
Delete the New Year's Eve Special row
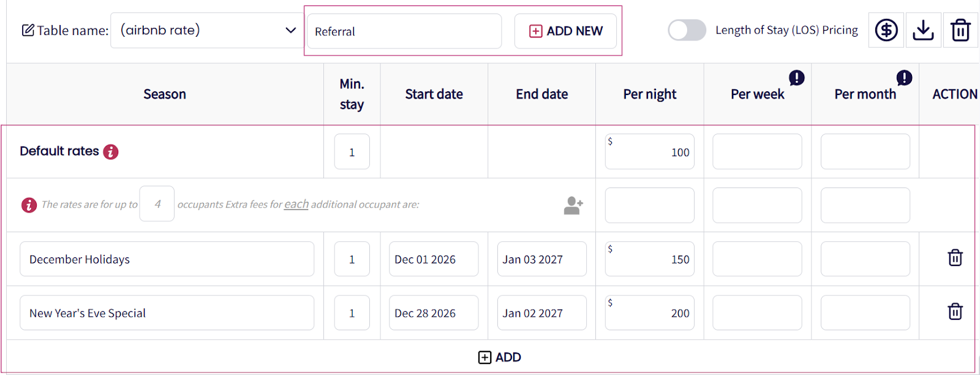(x=955, y=312)
